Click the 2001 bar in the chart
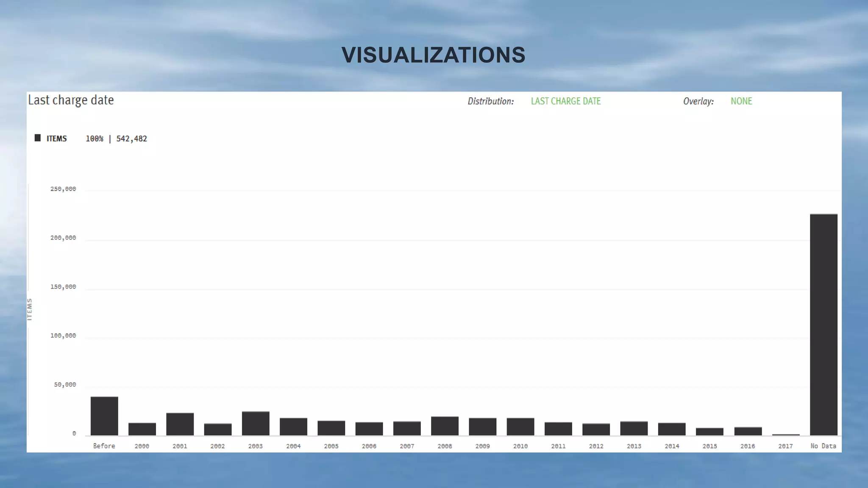Screen dimensions: 868x488 click(180, 424)
